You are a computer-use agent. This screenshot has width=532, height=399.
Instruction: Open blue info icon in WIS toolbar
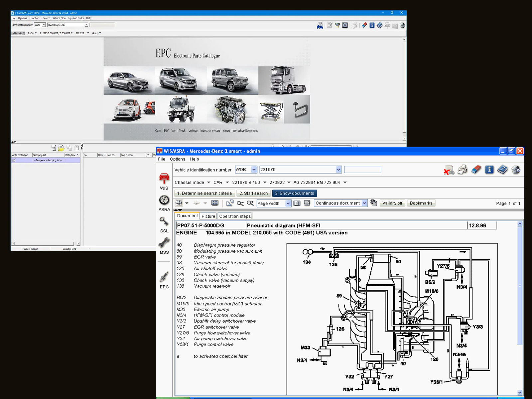(x=489, y=170)
